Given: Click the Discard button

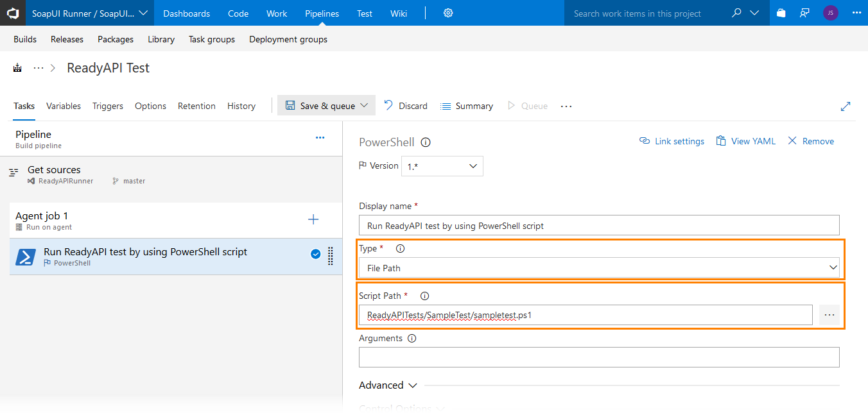Looking at the screenshot, I should (406, 106).
